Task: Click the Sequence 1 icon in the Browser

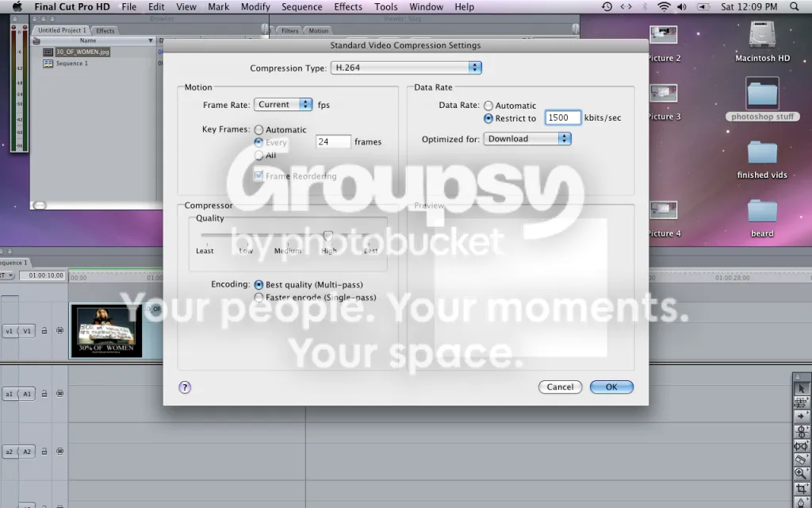Action: coord(48,63)
